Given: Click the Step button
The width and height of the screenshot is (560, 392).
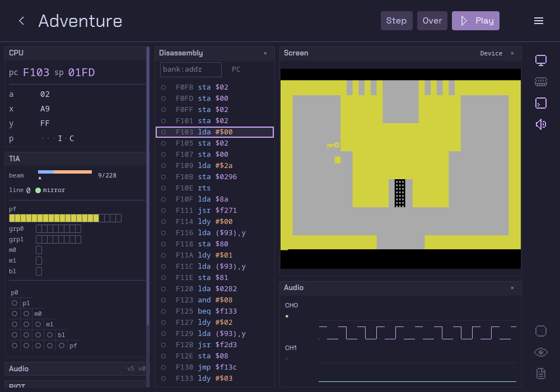Looking at the screenshot, I should [x=396, y=21].
